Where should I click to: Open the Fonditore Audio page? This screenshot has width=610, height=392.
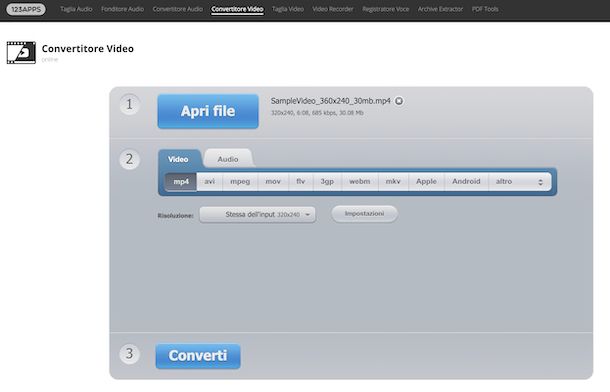(x=123, y=9)
